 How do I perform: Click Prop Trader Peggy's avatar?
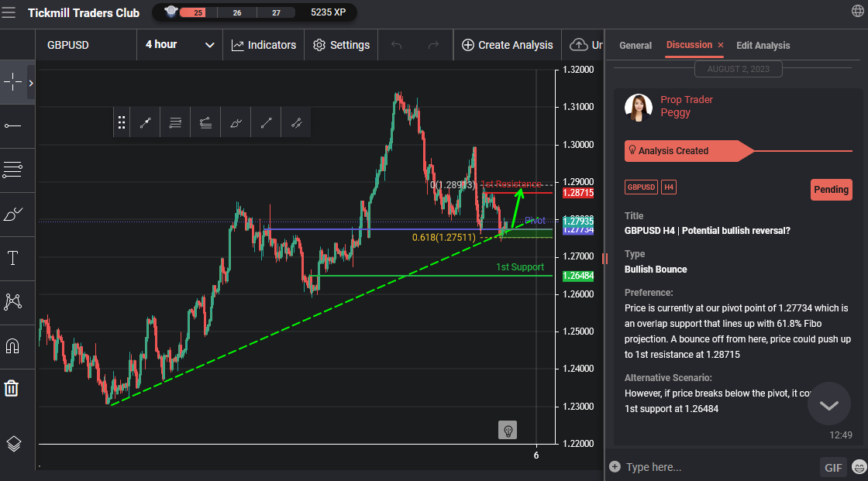click(x=639, y=108)
